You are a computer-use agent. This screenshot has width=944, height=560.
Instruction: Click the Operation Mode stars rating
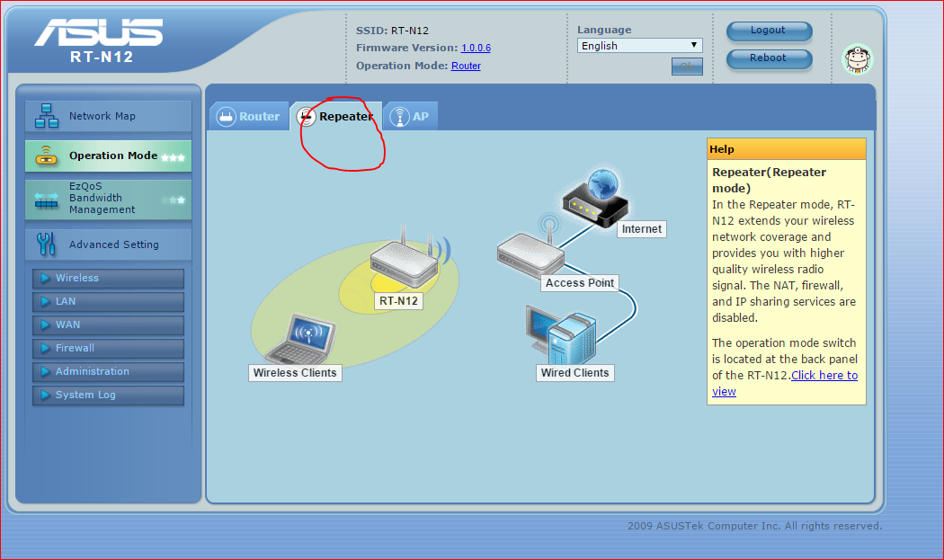(174, 158)
